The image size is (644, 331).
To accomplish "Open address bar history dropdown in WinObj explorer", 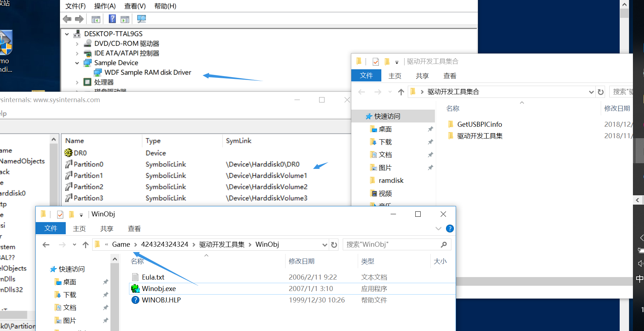I will (325, 245).
